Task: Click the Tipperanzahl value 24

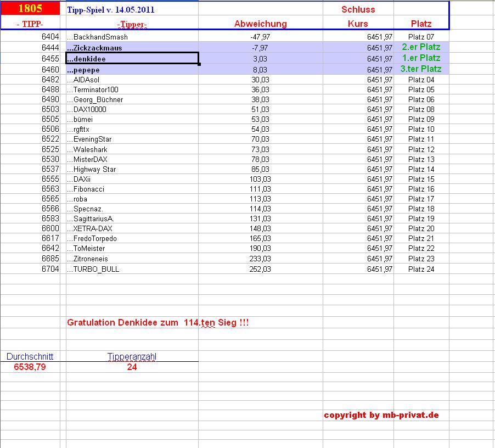Action: tap(132, 367)
